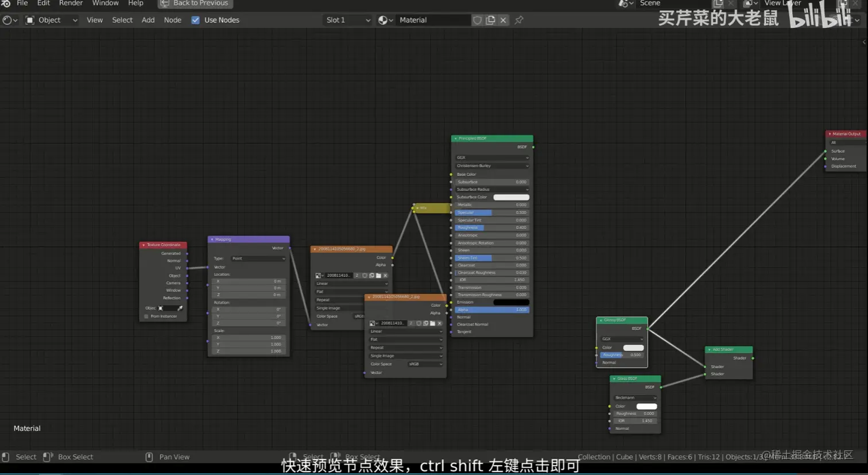Open the Beckmann distribution dropdown in Glass BSDF
Viewport: 868px width, 475px height.
[x=635, y=398]
